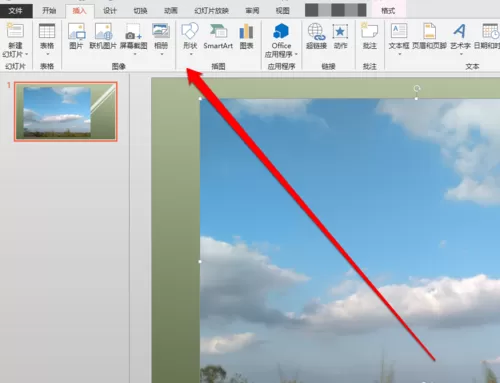Click the New Slide (新建幻灯片) icon

(15, 31)
